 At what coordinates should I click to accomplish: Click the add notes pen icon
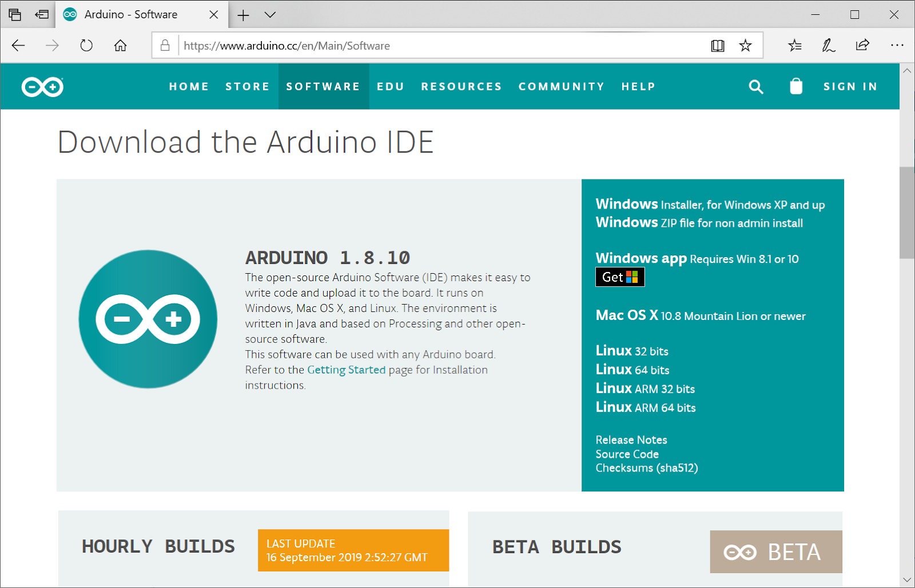pyautogui.click(x=829, y=46)
